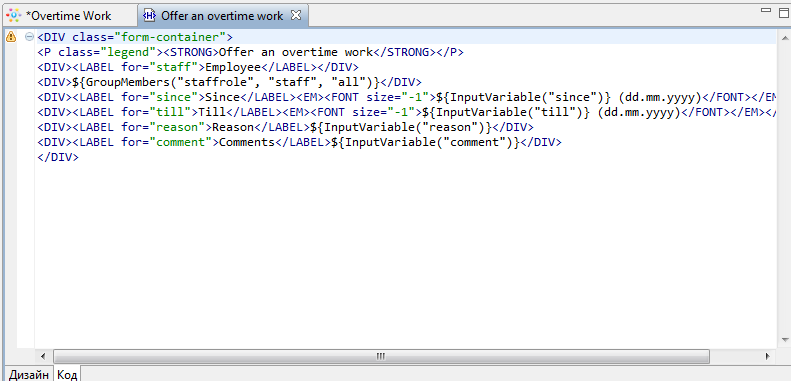Switch to the Код view tab
791x381 pixels.
click(x=67, y=374)
